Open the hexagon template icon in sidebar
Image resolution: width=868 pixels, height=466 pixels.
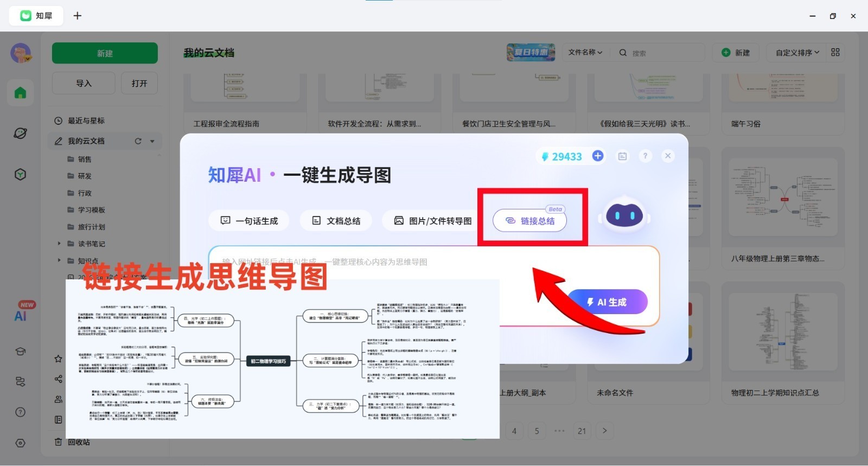coord(20,174)
